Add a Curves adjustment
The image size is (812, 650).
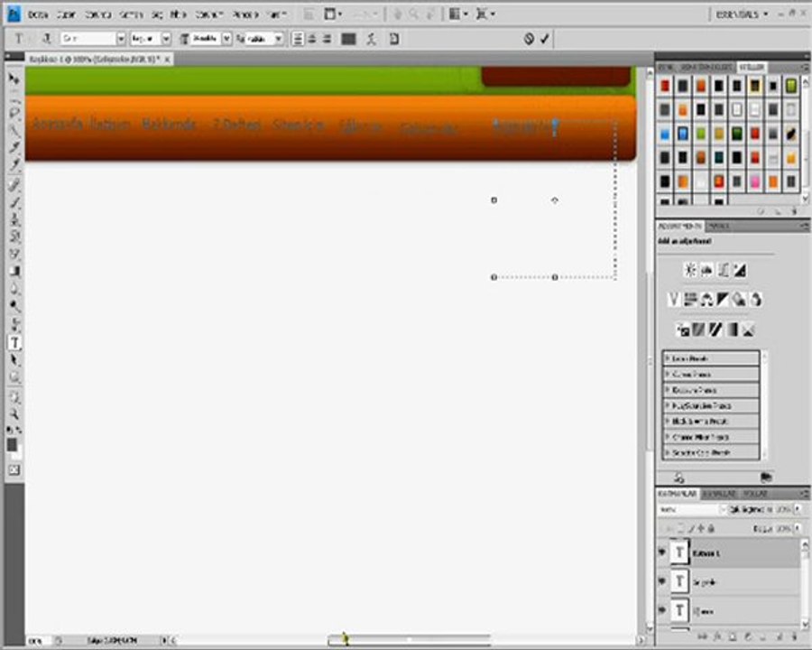724,270
